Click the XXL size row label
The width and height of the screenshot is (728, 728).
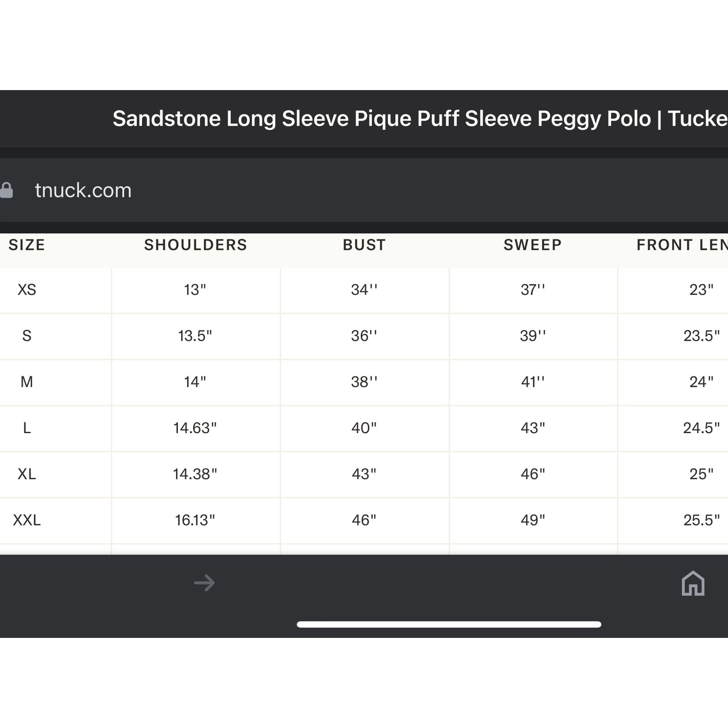pyautogui.click(x=27, y=520)
